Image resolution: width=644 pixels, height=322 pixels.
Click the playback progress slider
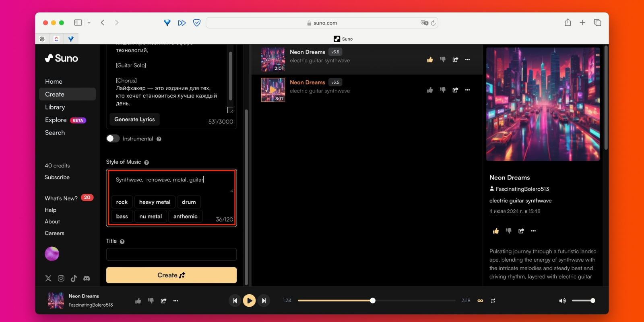[377, 301]
